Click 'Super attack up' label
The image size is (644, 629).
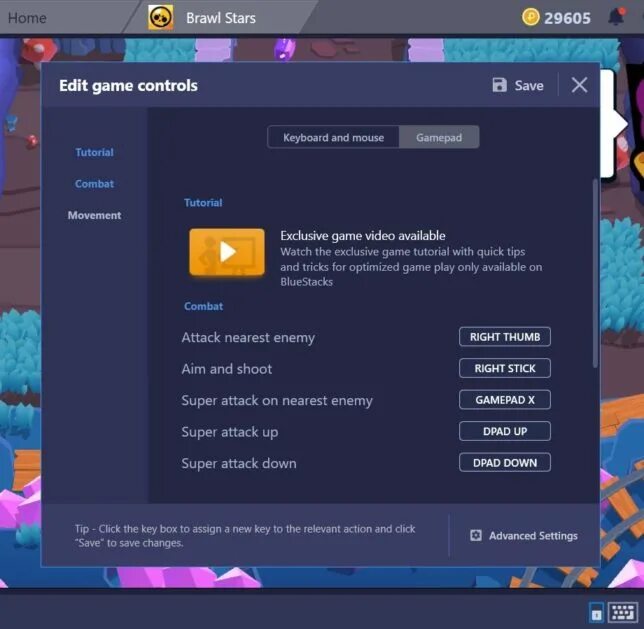[230, 432]
